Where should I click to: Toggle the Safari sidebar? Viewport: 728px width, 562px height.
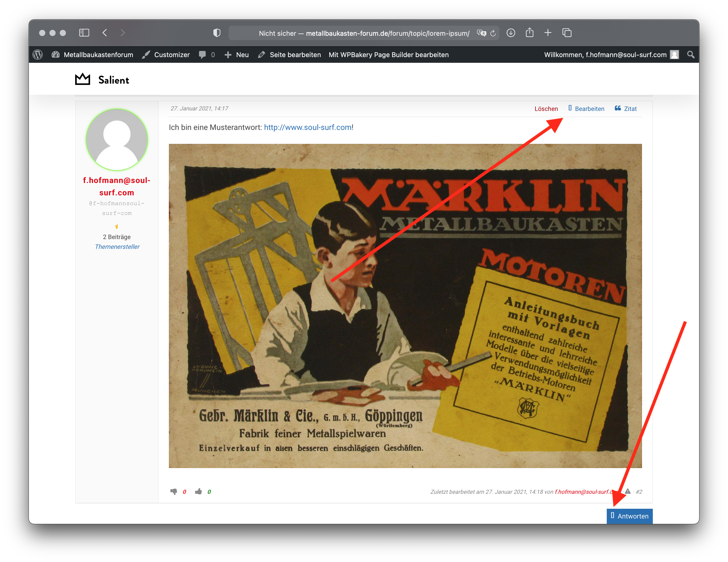[84, 33]
